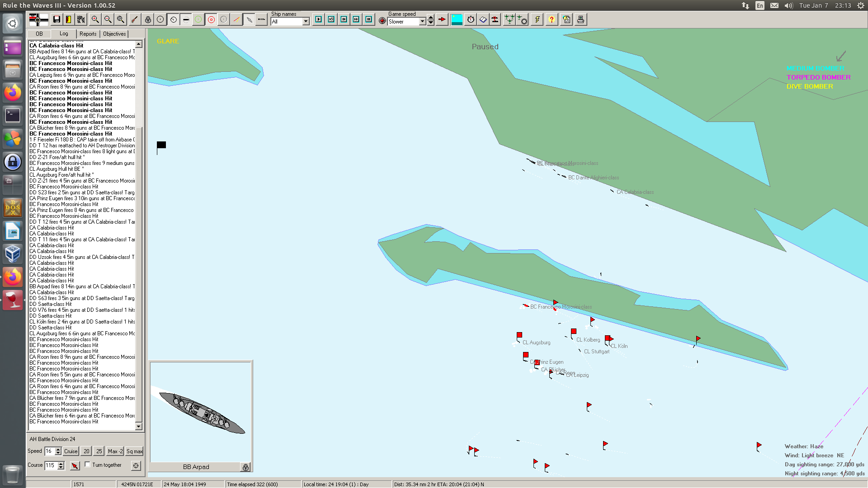Click the zoom out magnifier icon
This screenshot has width=868, height=488.
[x=108, y=19]
